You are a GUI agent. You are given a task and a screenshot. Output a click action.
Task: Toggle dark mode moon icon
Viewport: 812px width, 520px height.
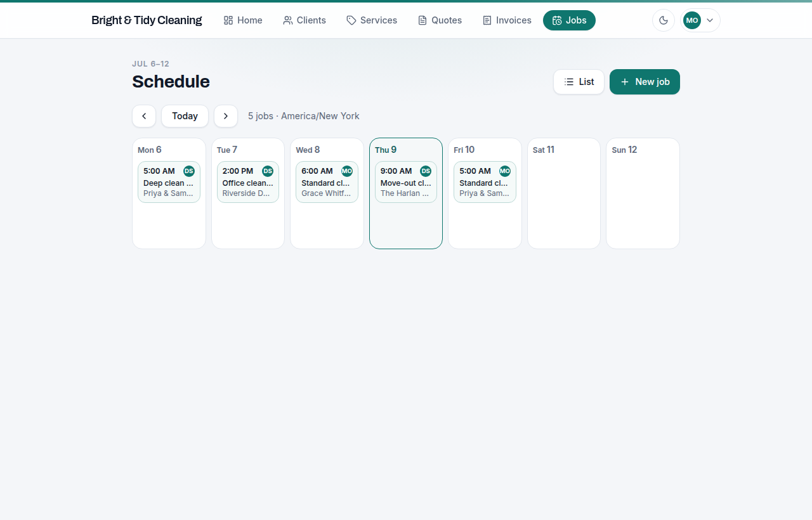coord(664,20)
